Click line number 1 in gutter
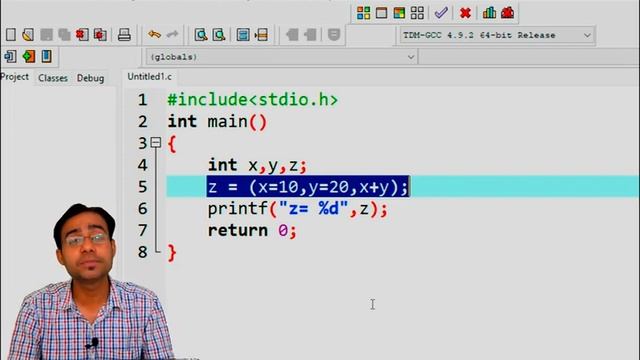Screen dimensions: 640x360 click(x=142, y=100)
